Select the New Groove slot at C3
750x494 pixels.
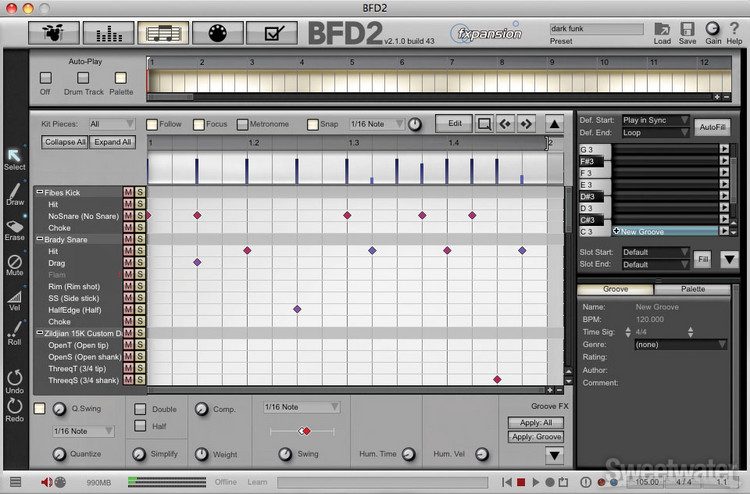tap(666, 231)
